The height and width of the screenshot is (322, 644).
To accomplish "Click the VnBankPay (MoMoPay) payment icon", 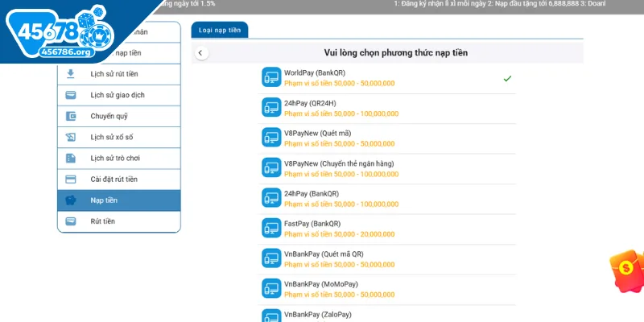I will [x=271, y=288].
